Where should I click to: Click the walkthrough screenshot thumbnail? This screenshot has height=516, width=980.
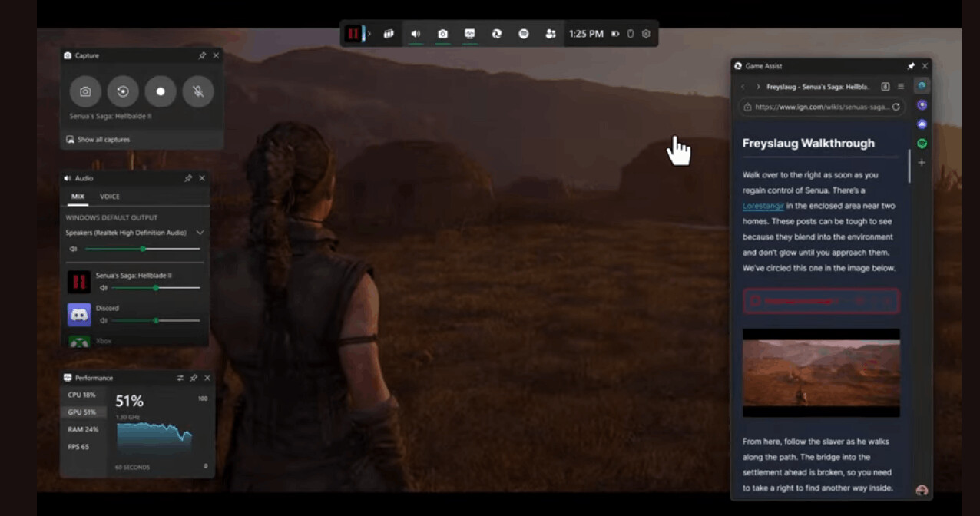click(821, 373)
